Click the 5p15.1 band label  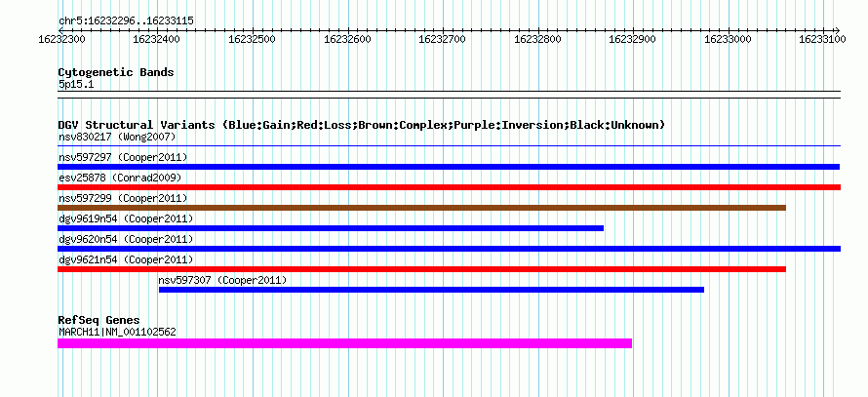click(76, 85)
